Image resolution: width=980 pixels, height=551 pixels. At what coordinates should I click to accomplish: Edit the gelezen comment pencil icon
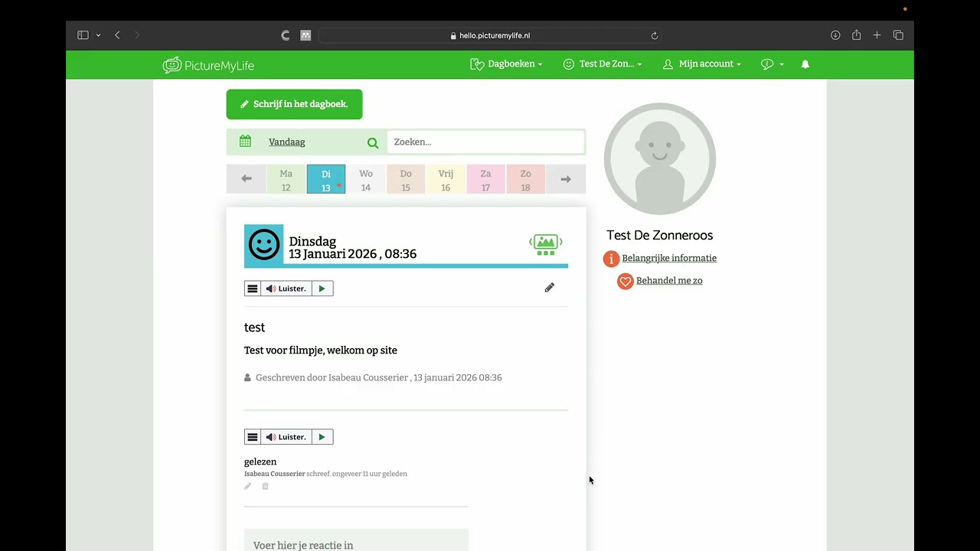(247, 487)
